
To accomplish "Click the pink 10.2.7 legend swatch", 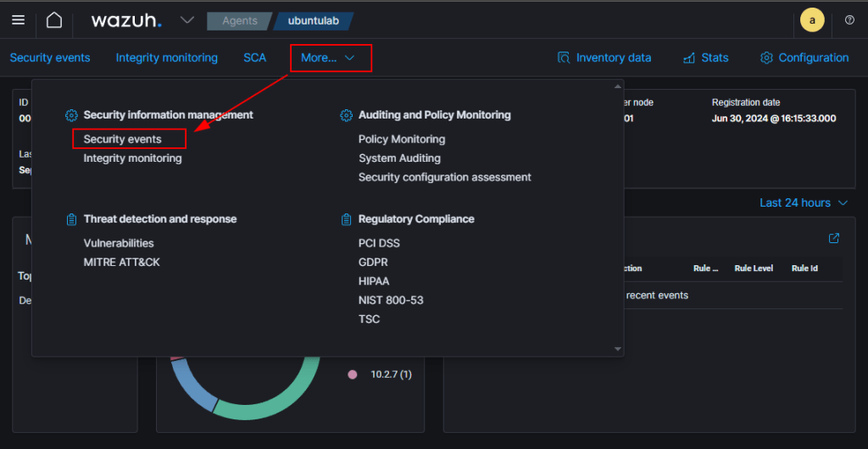I will [x=353, y=374].
